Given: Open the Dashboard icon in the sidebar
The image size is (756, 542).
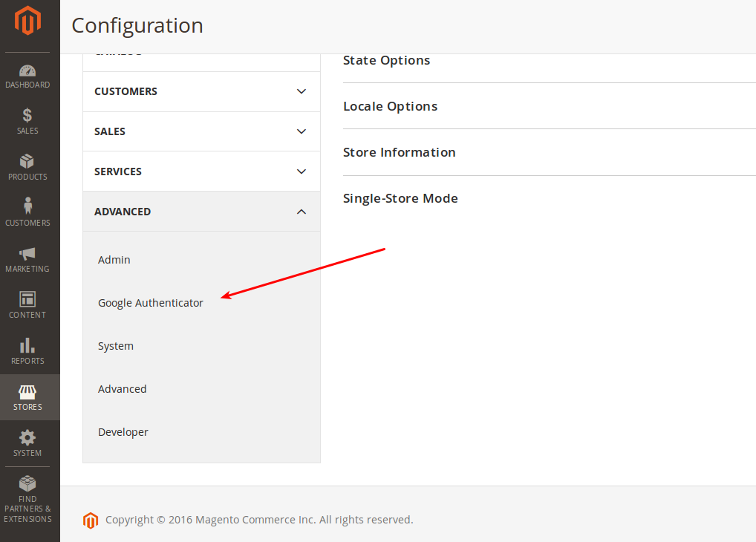Looking at the screenshot, I should (27, 76).
